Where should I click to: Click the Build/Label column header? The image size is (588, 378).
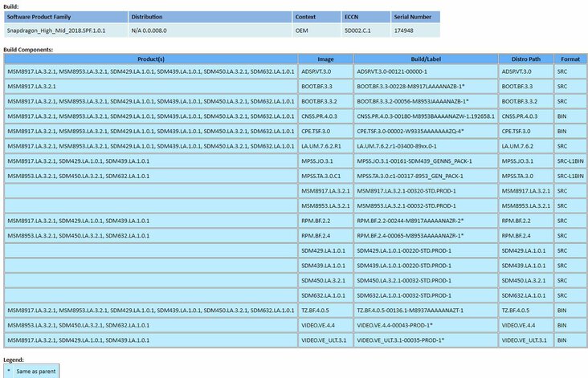pyautogui.click(x=426, y=59)
